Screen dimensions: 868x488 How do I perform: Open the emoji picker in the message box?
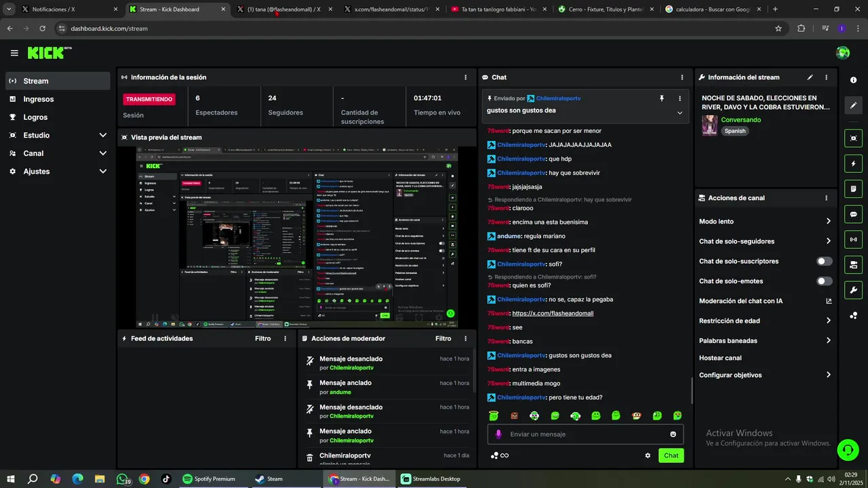[673, 434]
